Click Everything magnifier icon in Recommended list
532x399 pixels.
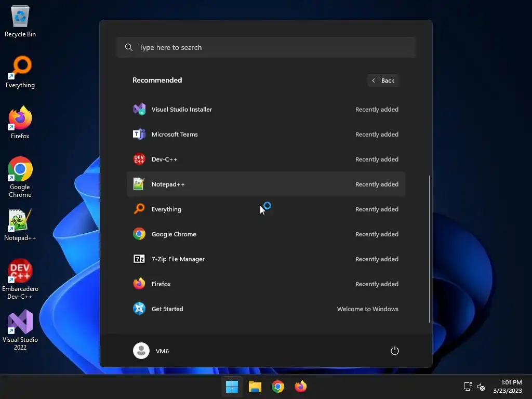(139, 209)
